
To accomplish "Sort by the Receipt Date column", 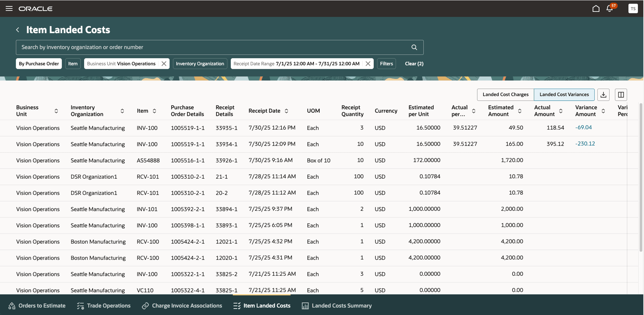I will (286, 111).
